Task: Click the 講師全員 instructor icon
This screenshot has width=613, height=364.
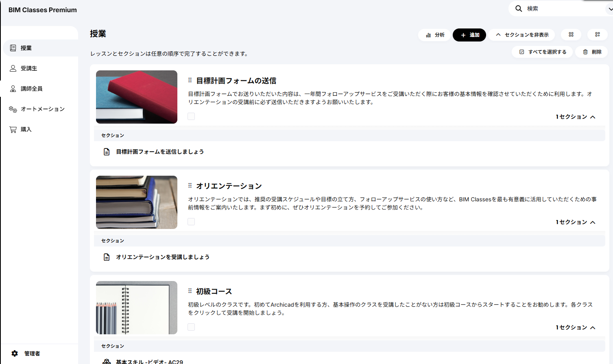Action: click(13, 89)
